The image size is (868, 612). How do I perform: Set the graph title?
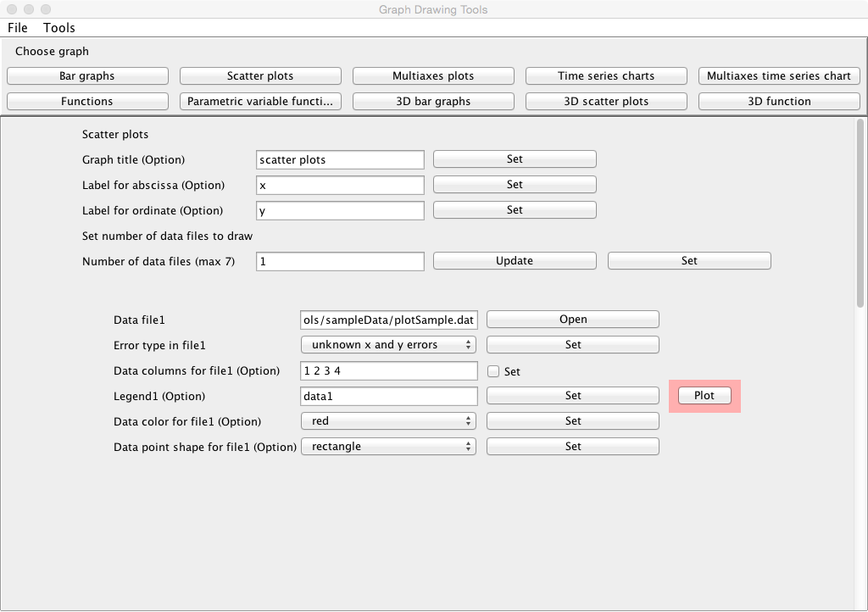pyautogui.click(x=515, y=159)
